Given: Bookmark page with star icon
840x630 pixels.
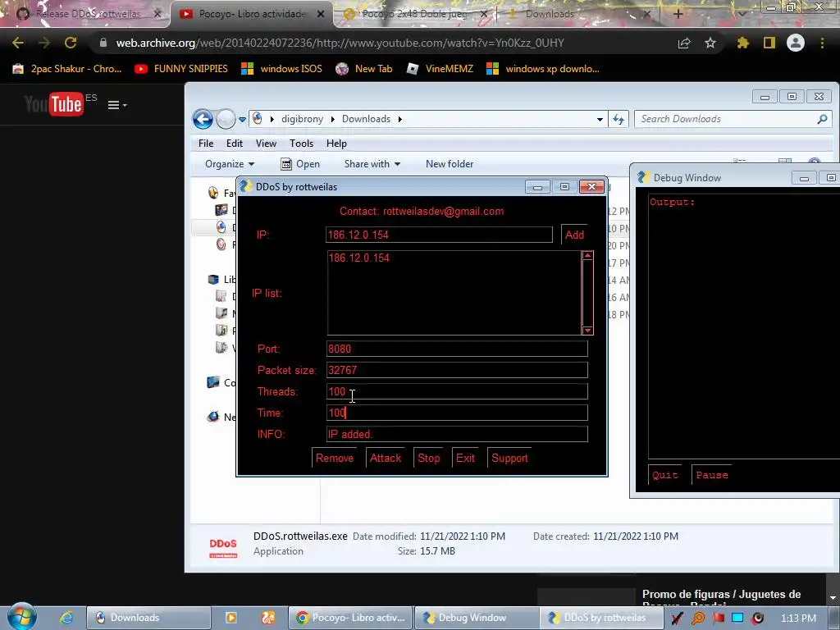Looking at the screenshot, I should [710, 43].
